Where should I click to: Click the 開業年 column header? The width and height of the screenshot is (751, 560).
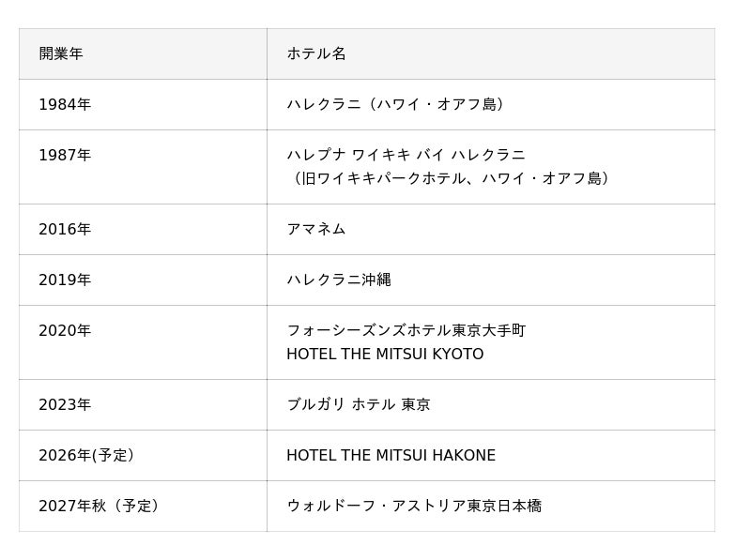pos(61,53)
